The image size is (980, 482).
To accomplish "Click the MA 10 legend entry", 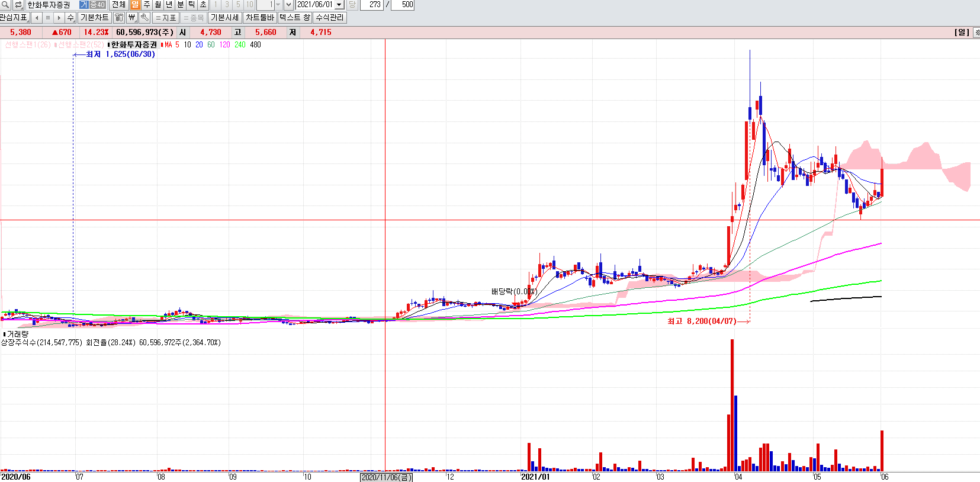I will pos(187,44).
